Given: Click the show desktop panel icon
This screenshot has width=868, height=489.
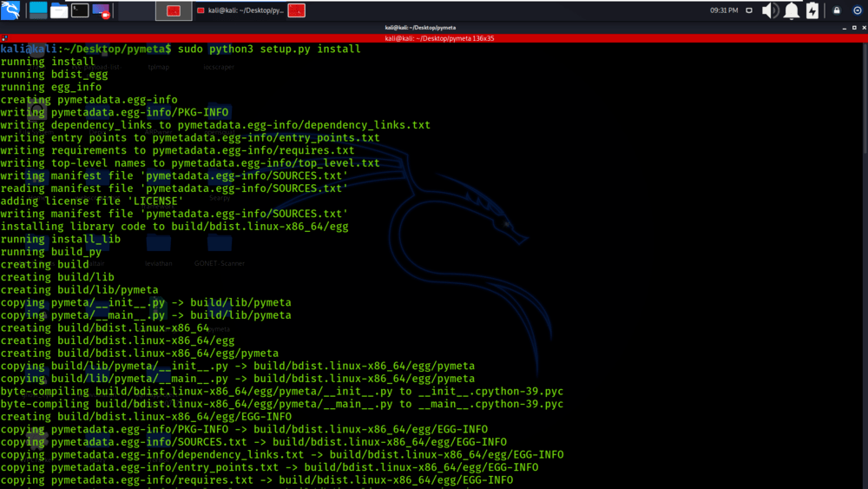Looking at the screenshot, I should (x=38, y=10).
